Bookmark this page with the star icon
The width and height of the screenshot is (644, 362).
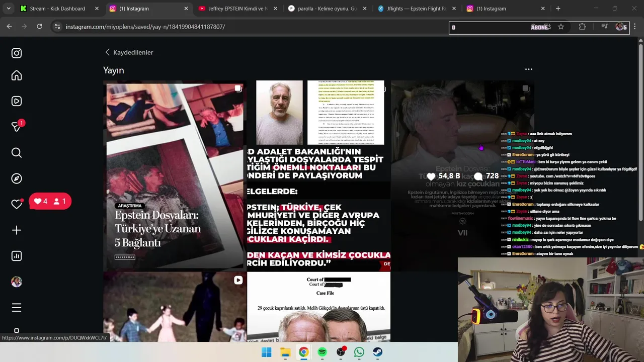(561, 27)
